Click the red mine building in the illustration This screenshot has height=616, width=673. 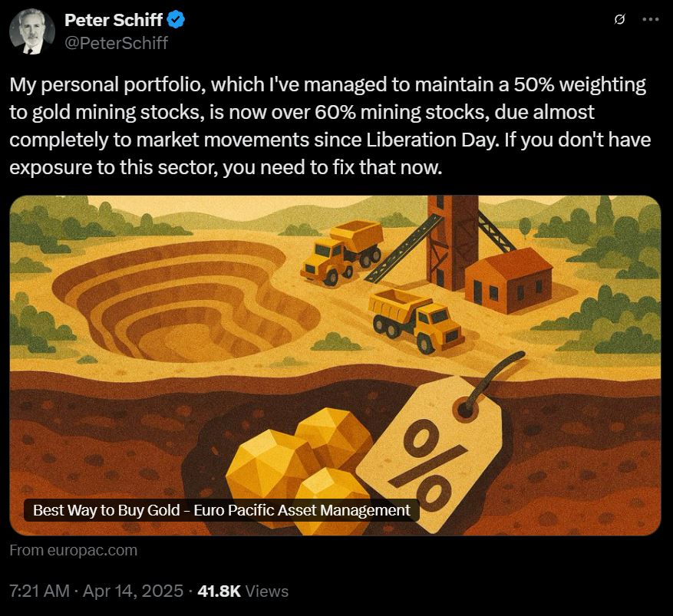(x=509, y=281)
